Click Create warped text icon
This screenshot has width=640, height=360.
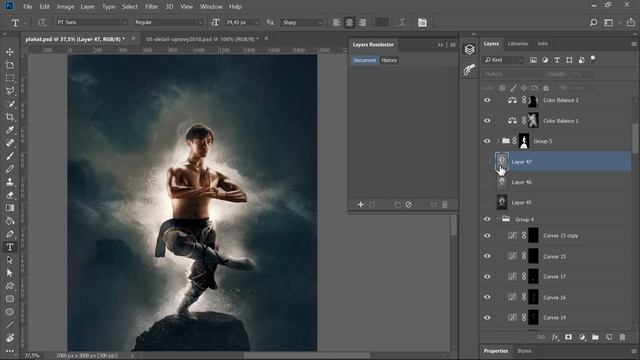coord(402,22)
